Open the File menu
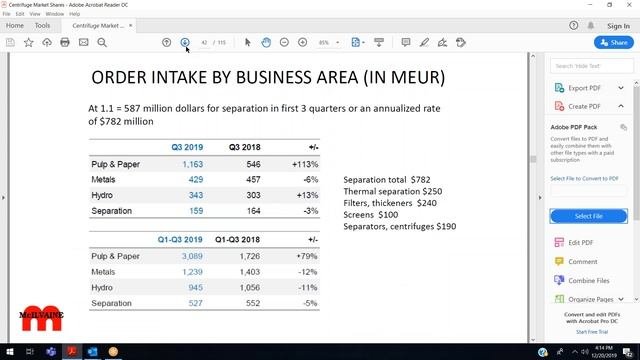 (x=7, y=14)
